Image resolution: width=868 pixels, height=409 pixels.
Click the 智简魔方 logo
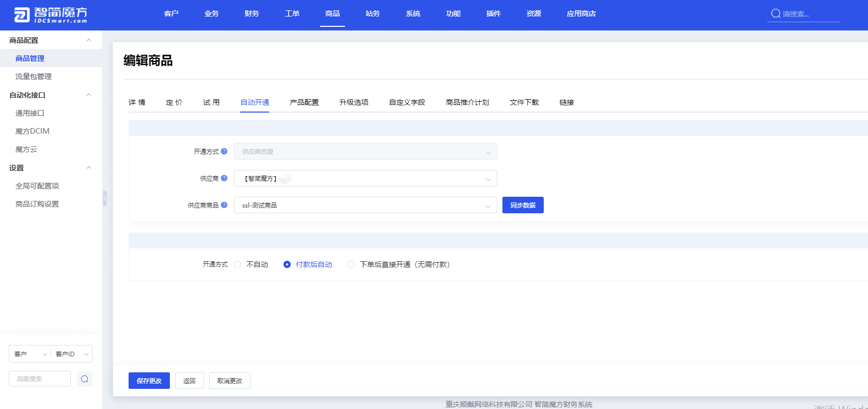coord(51,15)
